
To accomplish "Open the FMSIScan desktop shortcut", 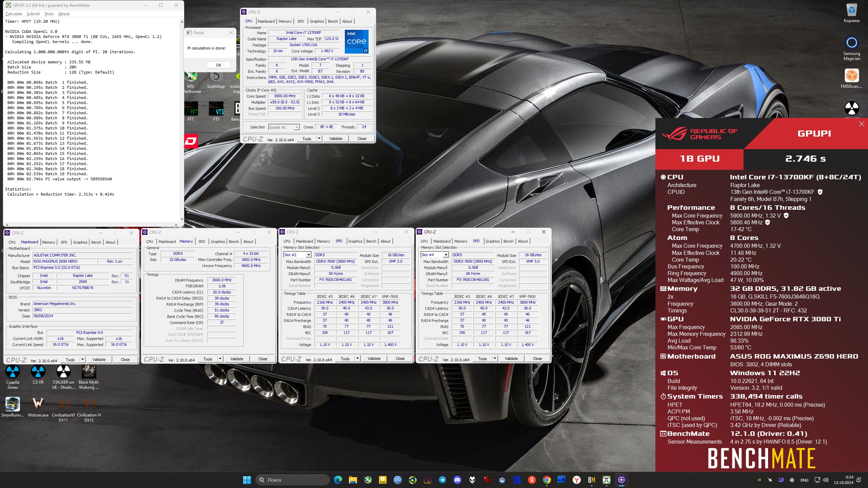I will click(x=851, y=79).
